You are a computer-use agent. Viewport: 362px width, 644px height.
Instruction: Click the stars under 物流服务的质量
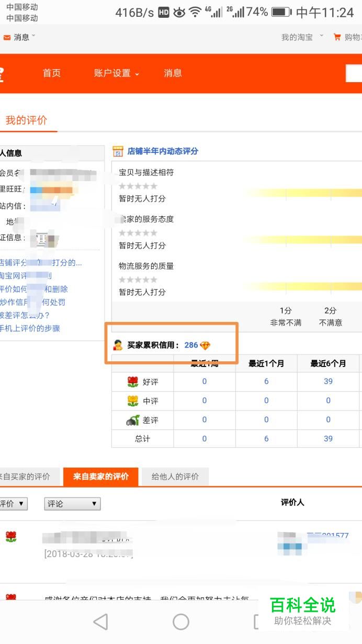[x=138, y=280]
